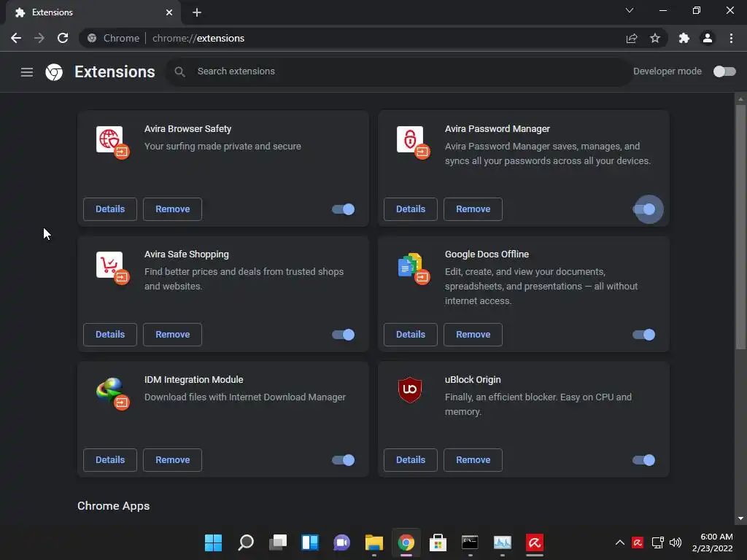Open a new tab with the plus button
Image resolution: width=747 pixels, height=560 pixels.
[x=197, y=13]
